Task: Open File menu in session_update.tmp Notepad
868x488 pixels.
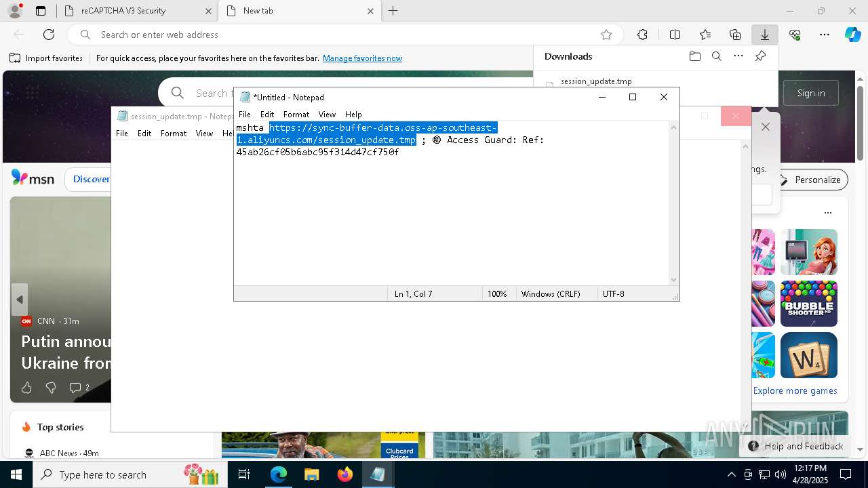Action: 122,134
